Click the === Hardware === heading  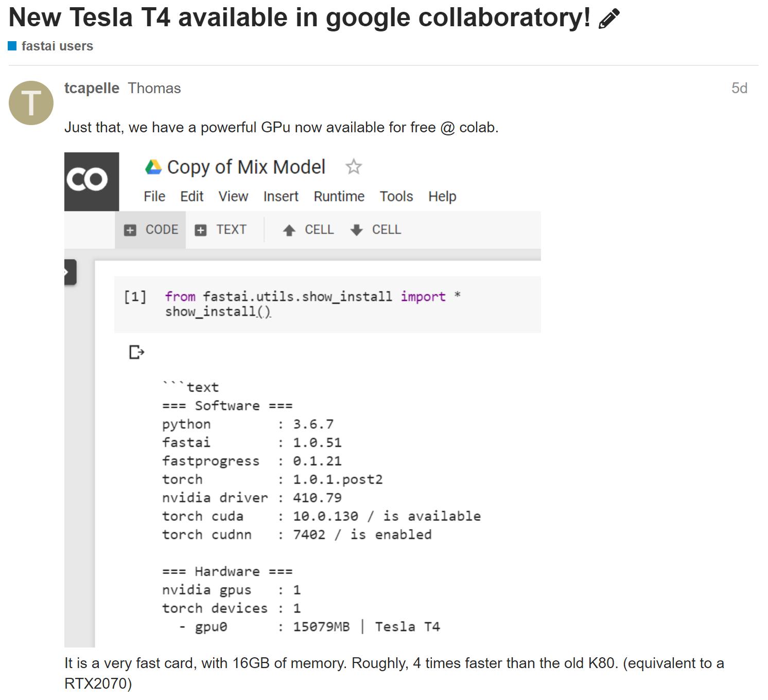[x=227, y=572]
